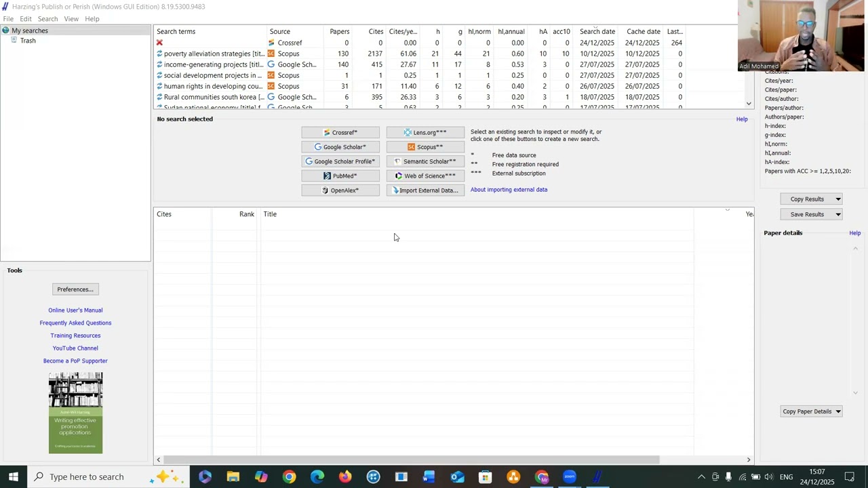Sort searches by Papers column
This screenshot has height=488, width=868.
point(339,32)
